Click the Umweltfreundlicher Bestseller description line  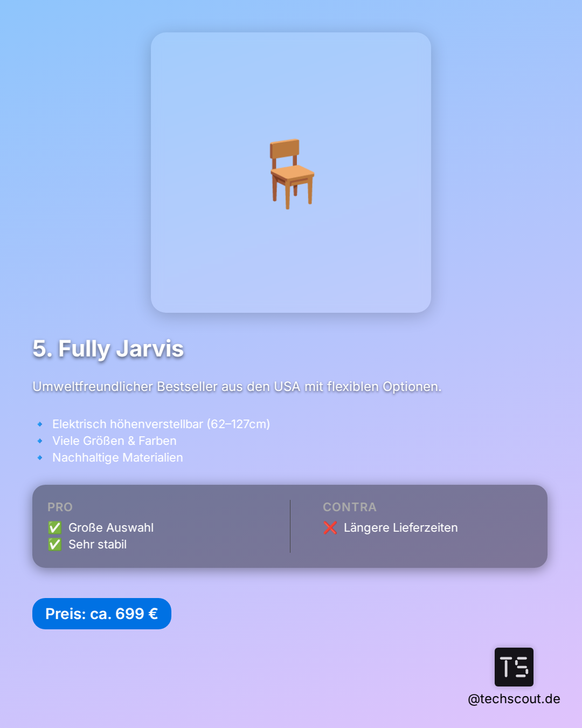point(237,387)
